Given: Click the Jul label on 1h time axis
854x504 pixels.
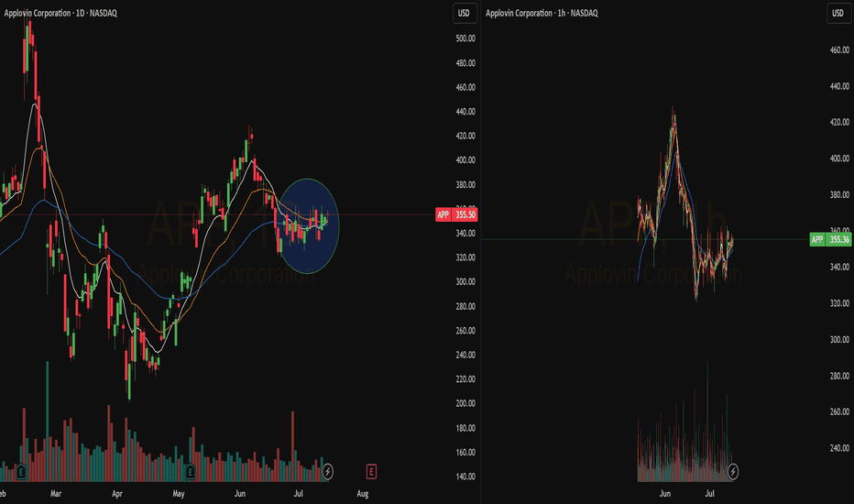Looking at the screenshot, I should click(709, 494).
